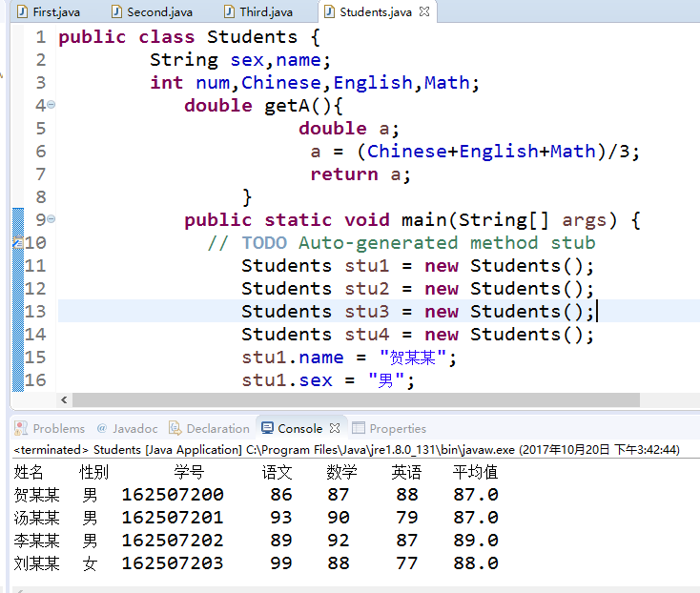Click the TODO task marker at line 10
This screenshot has width=700, height=593.
[x=18, y=243]
